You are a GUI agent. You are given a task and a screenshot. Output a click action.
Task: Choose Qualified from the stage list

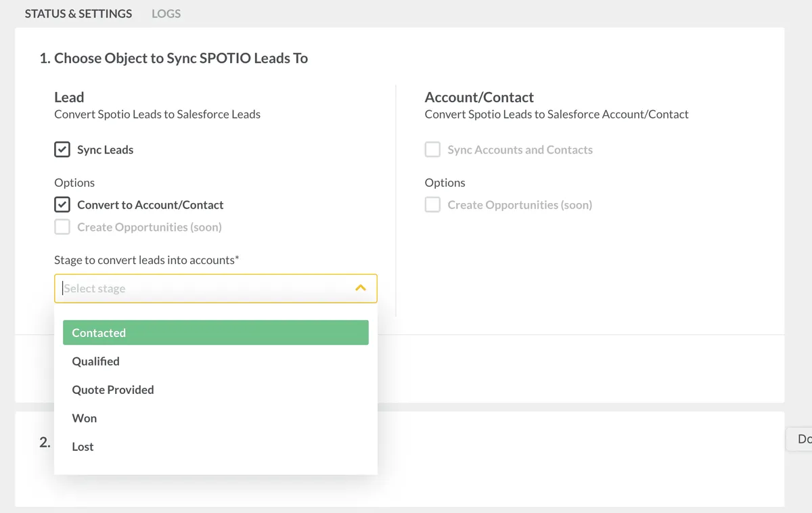96,361
